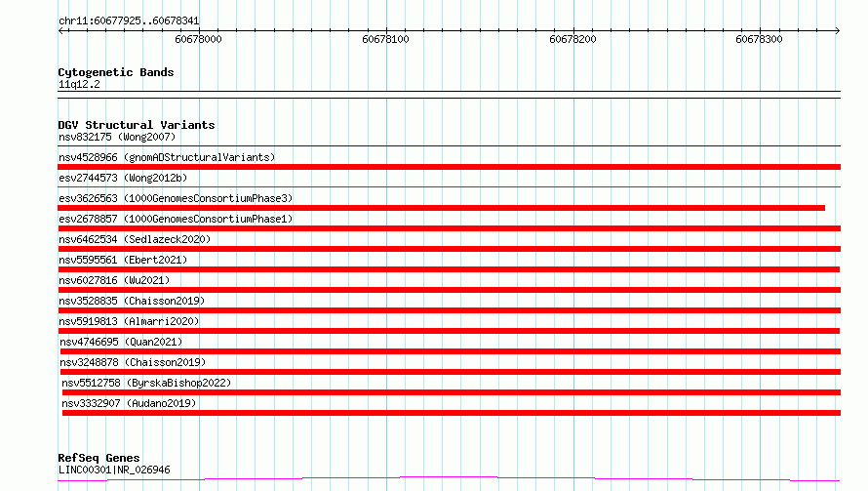Image resolution: width=868 pixels, height=491 pixels.
Task: Click the red bar of nsv3248878
Action: pos(450,372)
